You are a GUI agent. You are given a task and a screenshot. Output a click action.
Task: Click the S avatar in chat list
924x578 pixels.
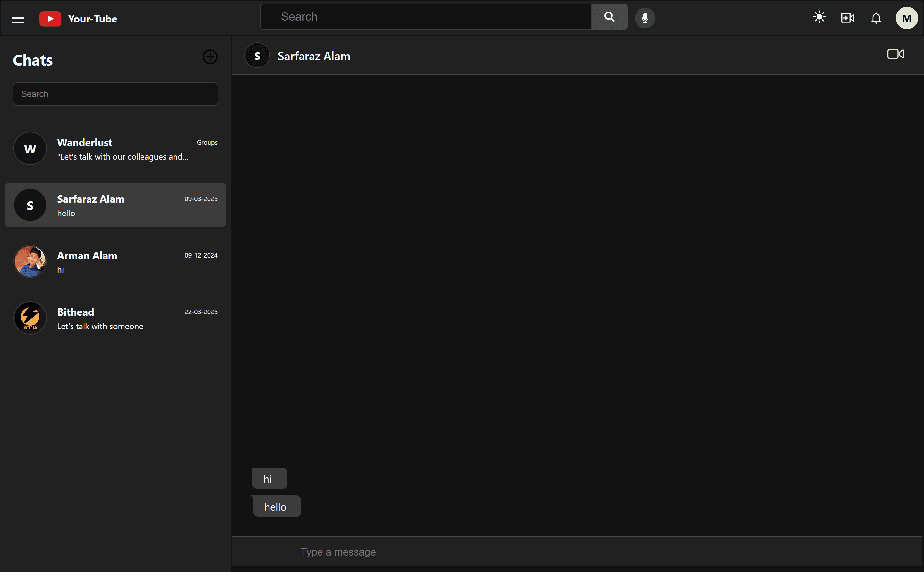pyautogui.click(x=30, y=205)
